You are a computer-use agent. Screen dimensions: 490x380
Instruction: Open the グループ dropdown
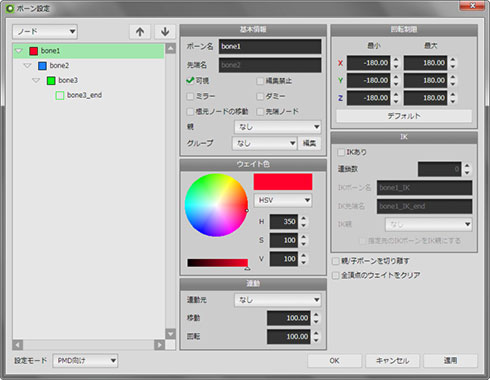264,143
